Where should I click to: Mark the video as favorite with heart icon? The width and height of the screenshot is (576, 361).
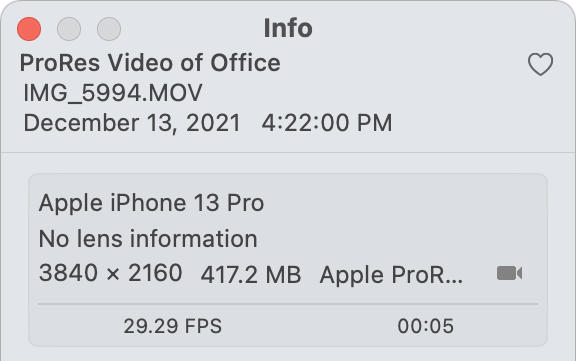540,64
